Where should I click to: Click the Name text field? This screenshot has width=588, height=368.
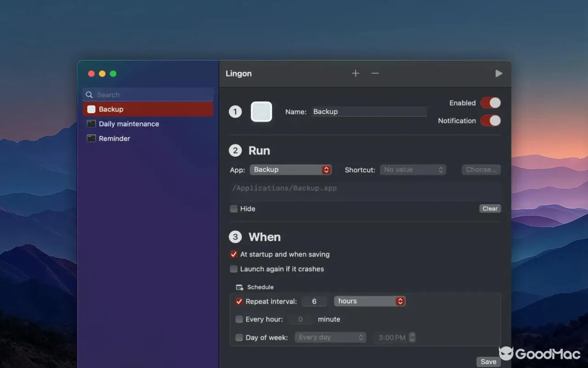(369, 112)
